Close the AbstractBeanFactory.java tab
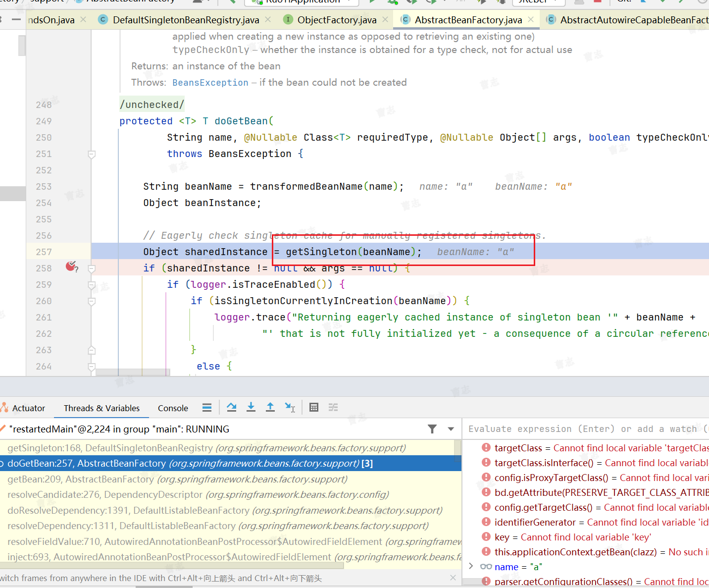Screen dimensions: 709x588 [531, 19]
